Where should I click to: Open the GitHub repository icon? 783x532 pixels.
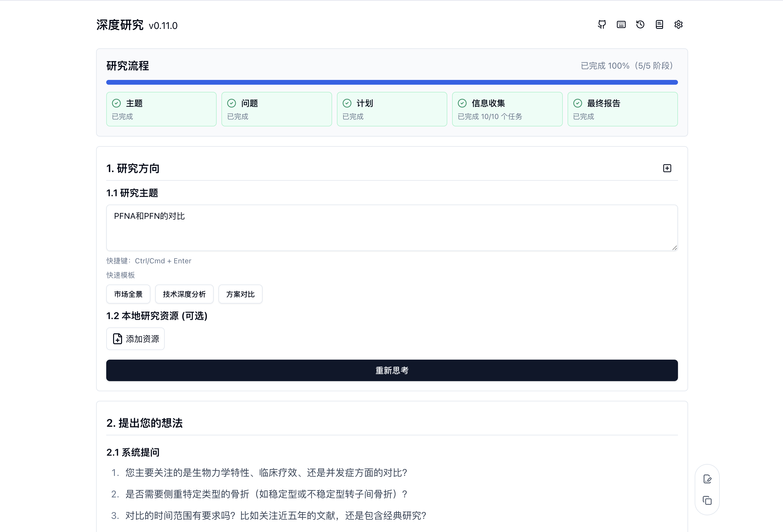coord(602,24)
